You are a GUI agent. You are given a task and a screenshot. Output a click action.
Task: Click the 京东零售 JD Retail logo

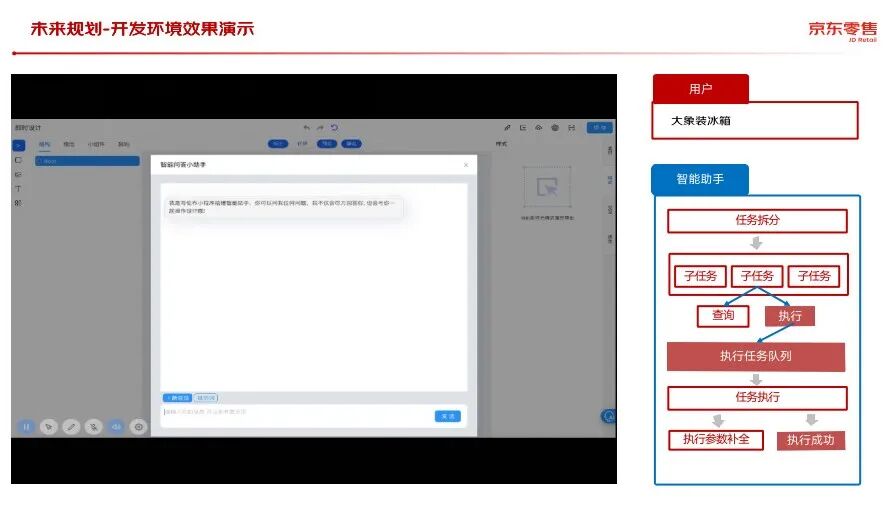point(842,31)
